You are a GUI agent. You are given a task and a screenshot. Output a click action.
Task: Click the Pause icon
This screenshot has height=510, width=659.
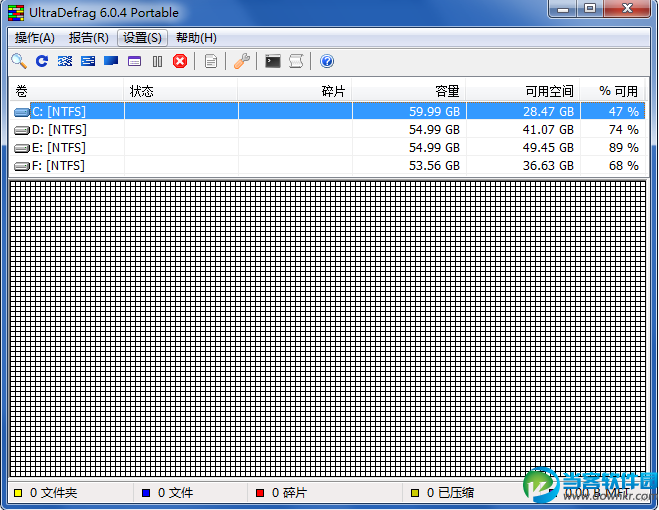tap(158, 61)
